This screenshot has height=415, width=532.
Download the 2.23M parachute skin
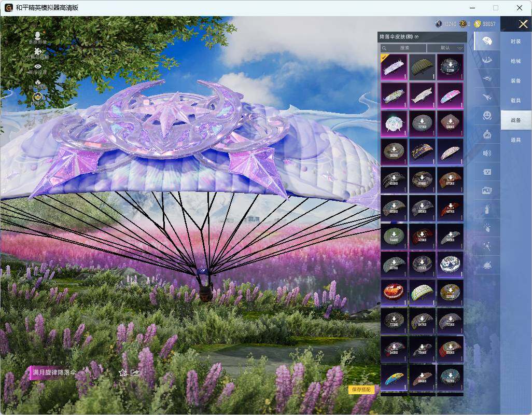450,67
